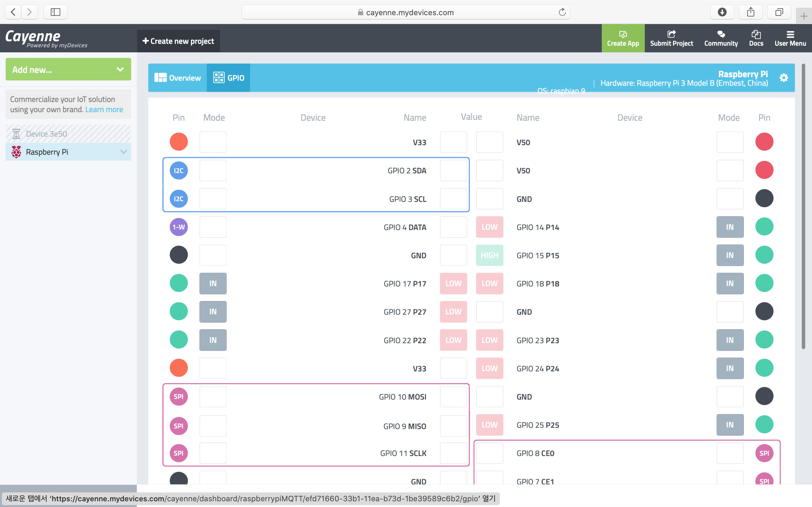Toggle GPIO 17 mode IN button

tap(213, 283)
